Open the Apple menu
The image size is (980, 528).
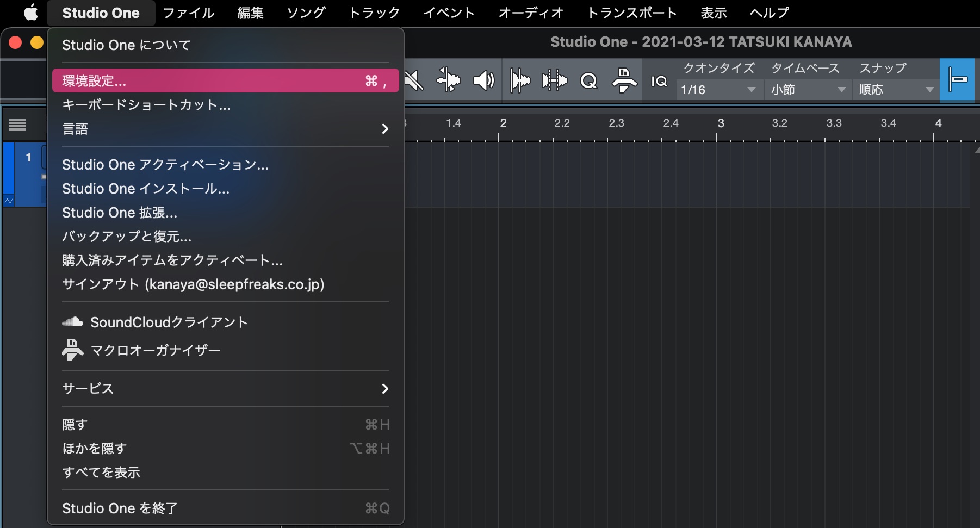[x=31, y=13]
